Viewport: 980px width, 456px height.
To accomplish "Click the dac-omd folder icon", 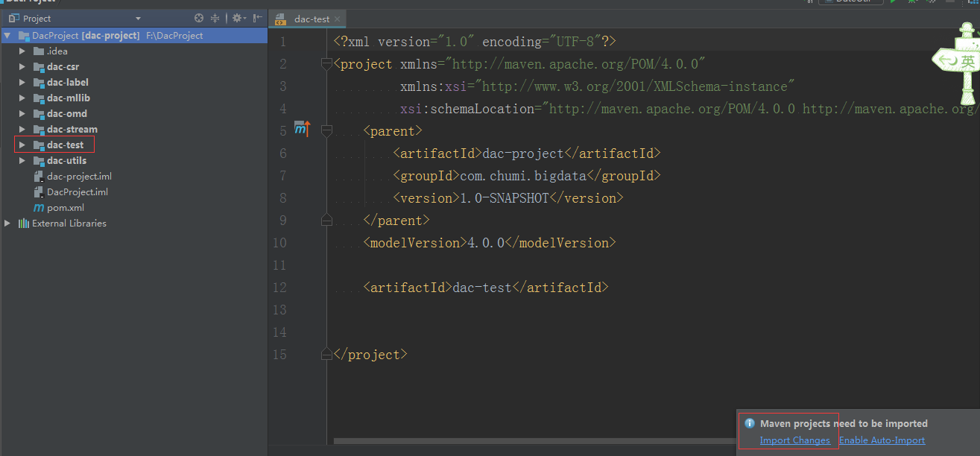I will (39, 114).
